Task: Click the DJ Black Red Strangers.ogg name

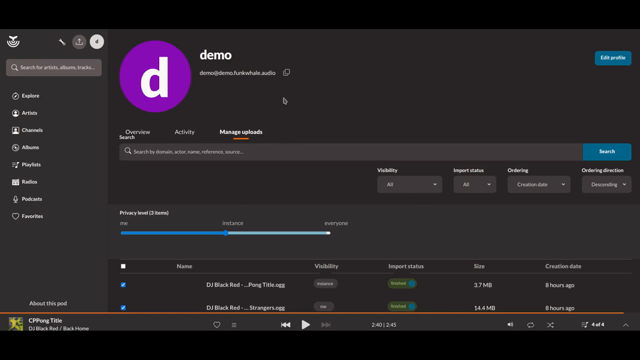Action: pyautogui.click(x=246, y=308)
